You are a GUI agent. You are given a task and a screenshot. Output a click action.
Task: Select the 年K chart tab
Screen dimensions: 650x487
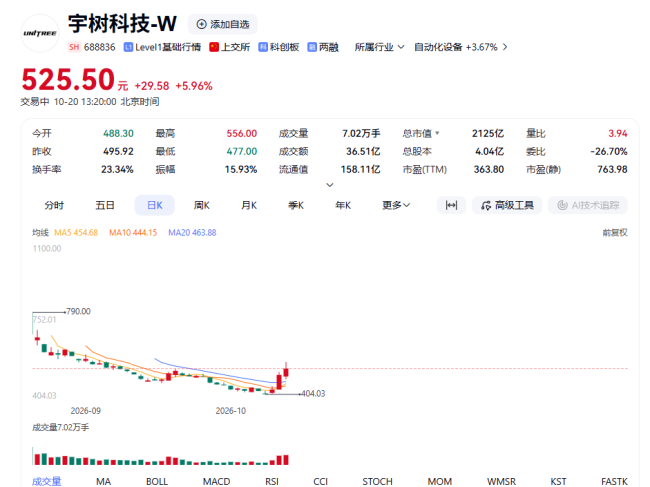[x=343, y=206]
